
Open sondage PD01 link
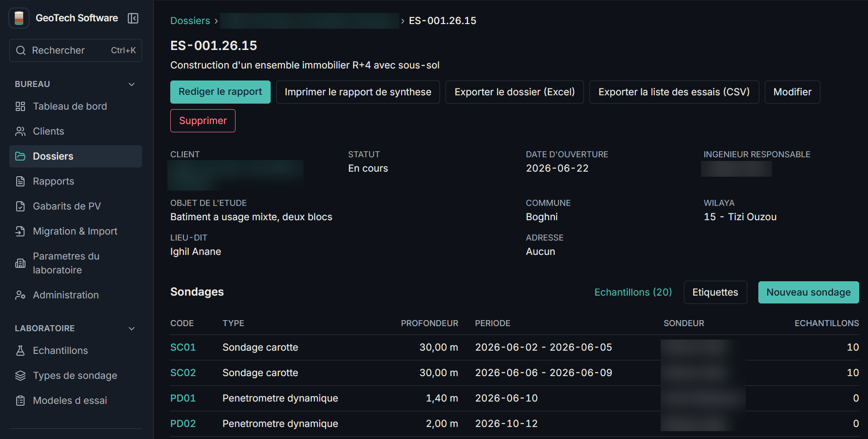183,398
